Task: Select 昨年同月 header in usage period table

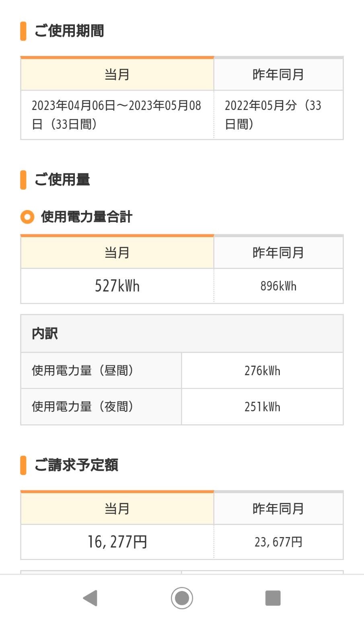Action: pos(278,74)
